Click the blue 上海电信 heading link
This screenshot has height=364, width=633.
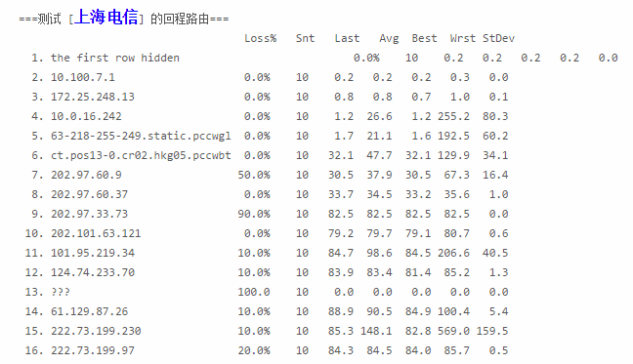click(x=106, y=18)
